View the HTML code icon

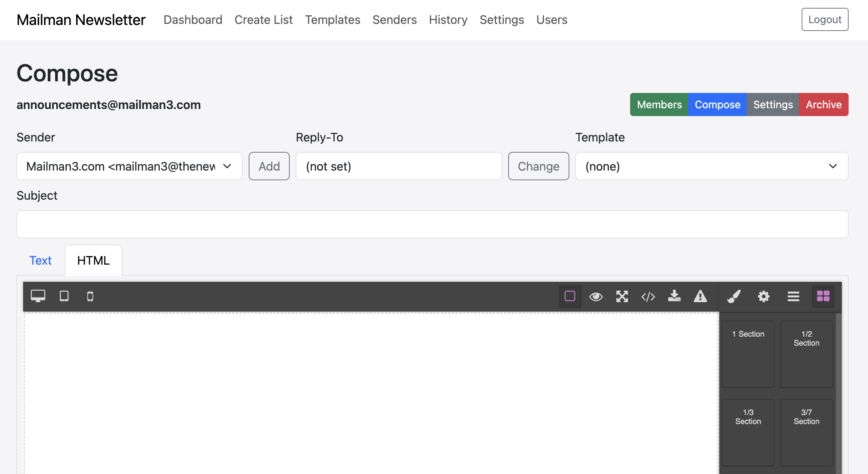648,297
